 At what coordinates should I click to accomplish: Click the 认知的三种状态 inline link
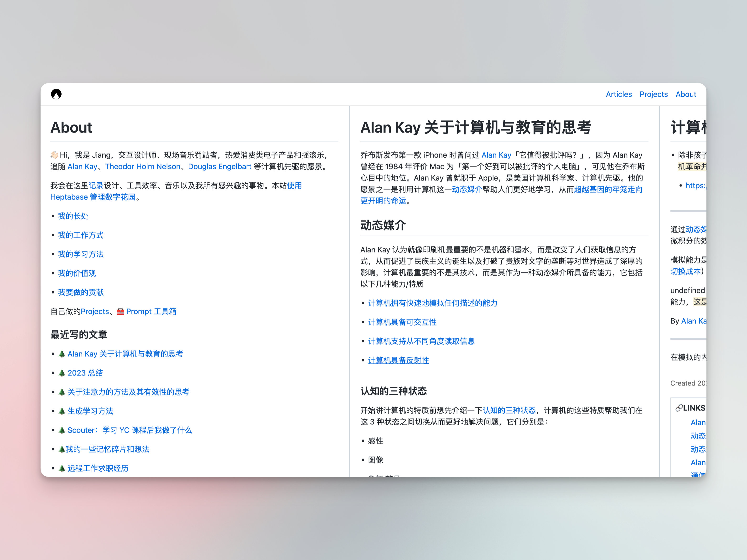508,410
